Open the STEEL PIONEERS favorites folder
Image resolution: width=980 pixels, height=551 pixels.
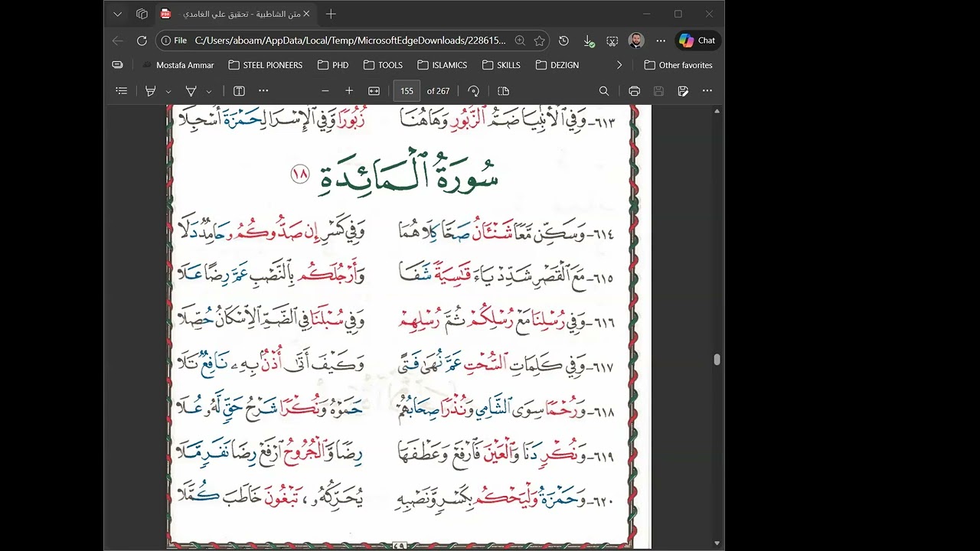(266, 65)
